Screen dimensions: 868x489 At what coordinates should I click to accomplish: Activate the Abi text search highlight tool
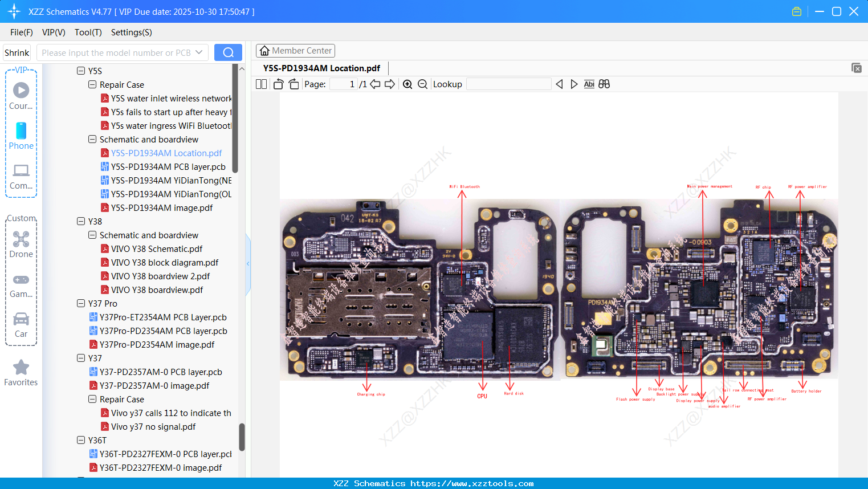(589, 84)
